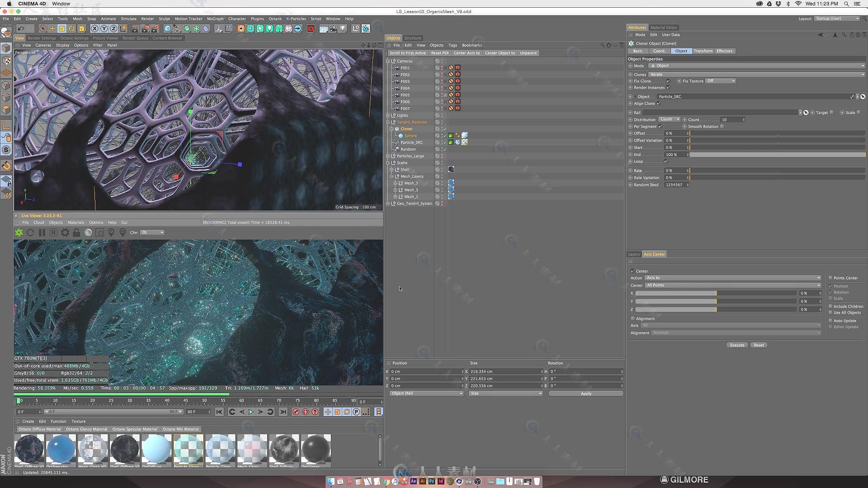
Task: Click Octane Glossy Material button
Action: click(x=87, y=429)
